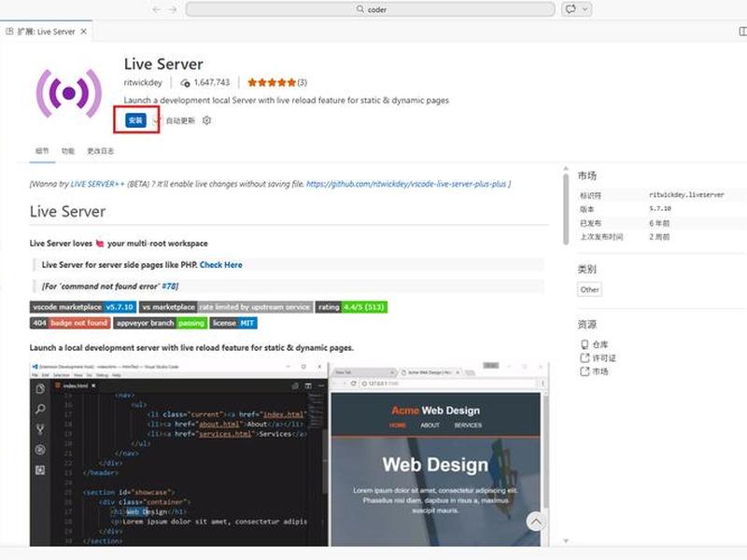Click the scroll-to-top round button
Viewport: 747px width, 560px height.
tap(536, 523)
